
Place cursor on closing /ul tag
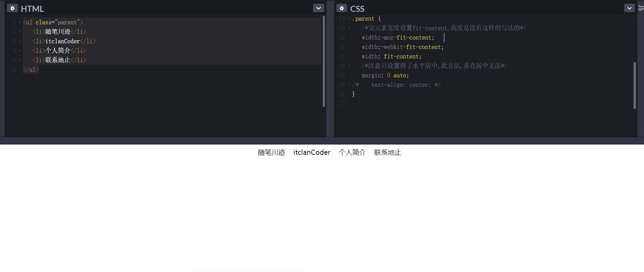click(x=31, y=70)
